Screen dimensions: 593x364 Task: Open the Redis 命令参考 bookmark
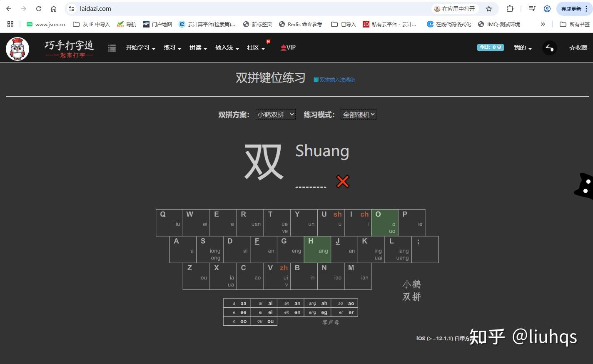pyautogui.click(x=300, y=24)
